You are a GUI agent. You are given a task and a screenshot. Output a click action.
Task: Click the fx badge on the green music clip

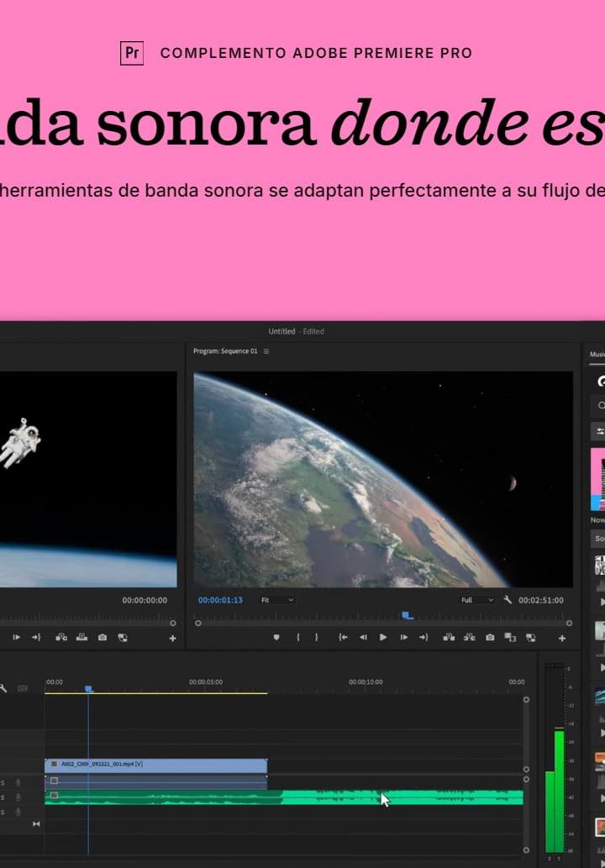point(55,796)
